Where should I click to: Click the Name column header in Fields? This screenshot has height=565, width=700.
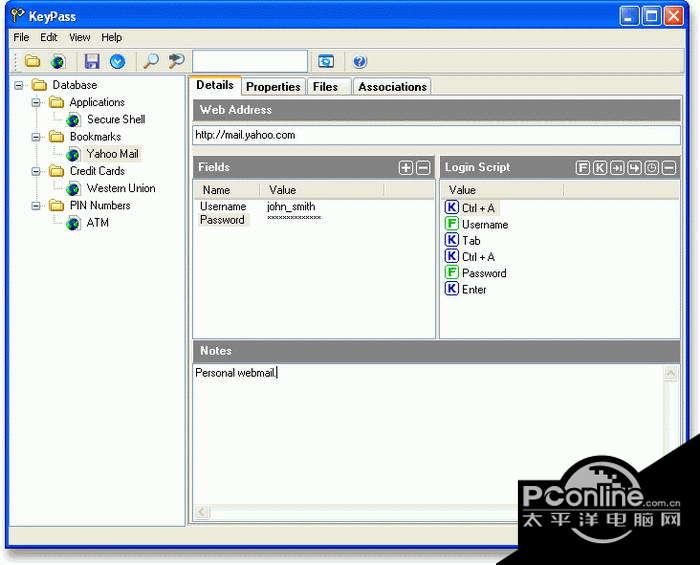pyautogui.click(x=226, y=190)
